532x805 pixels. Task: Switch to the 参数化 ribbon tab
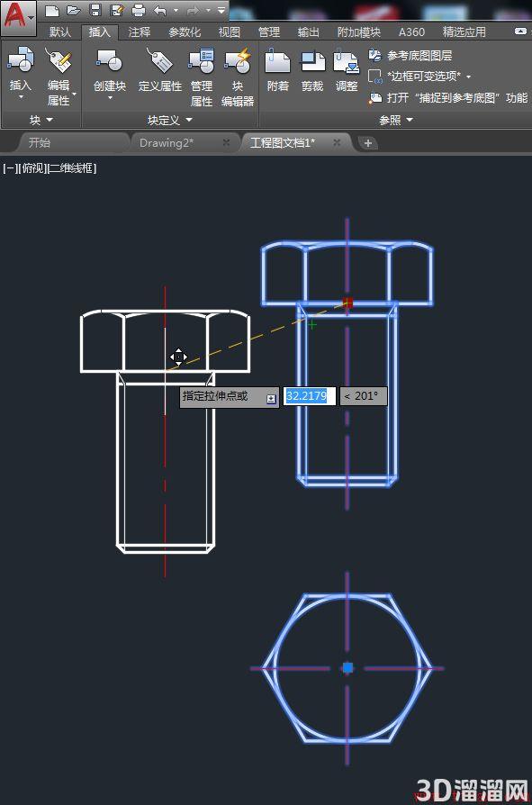pos(185,32)
